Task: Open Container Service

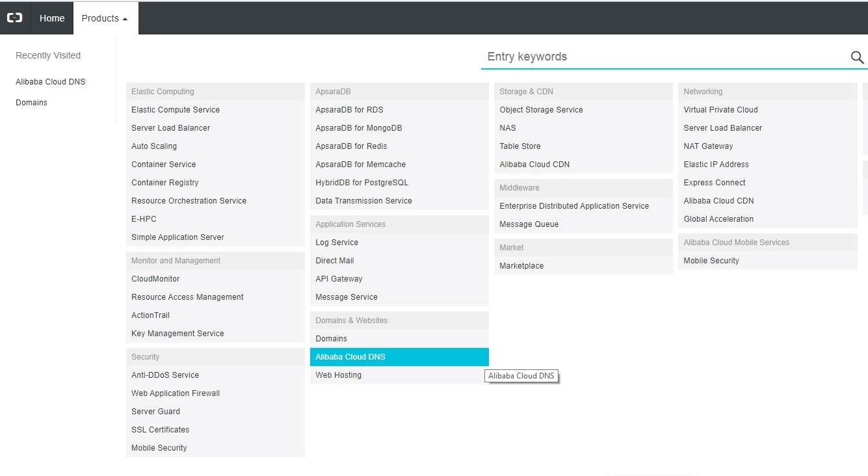Action: point(215,165)
